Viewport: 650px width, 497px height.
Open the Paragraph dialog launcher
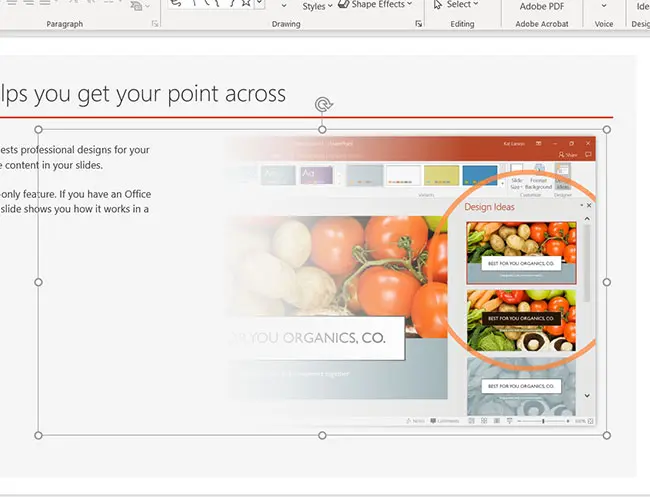tap(154, 23)
